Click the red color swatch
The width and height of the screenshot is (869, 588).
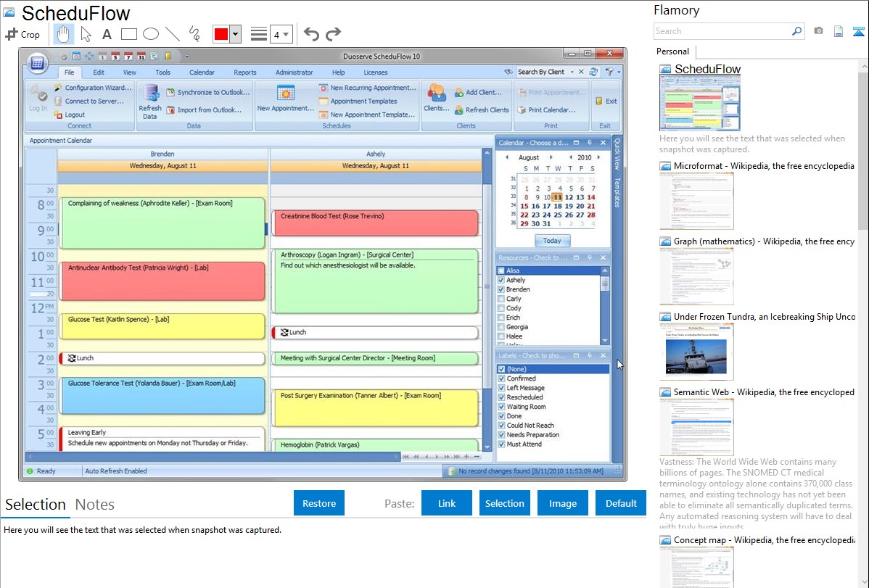click(x=221, y=34)
